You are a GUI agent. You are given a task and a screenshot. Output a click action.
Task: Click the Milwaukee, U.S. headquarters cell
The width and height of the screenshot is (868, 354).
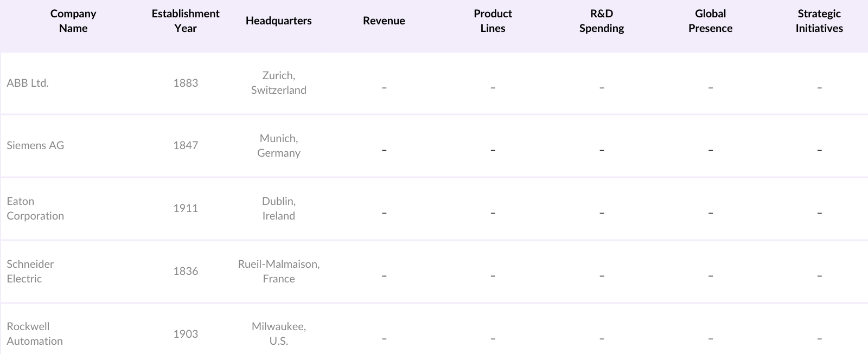click(278, 333)
